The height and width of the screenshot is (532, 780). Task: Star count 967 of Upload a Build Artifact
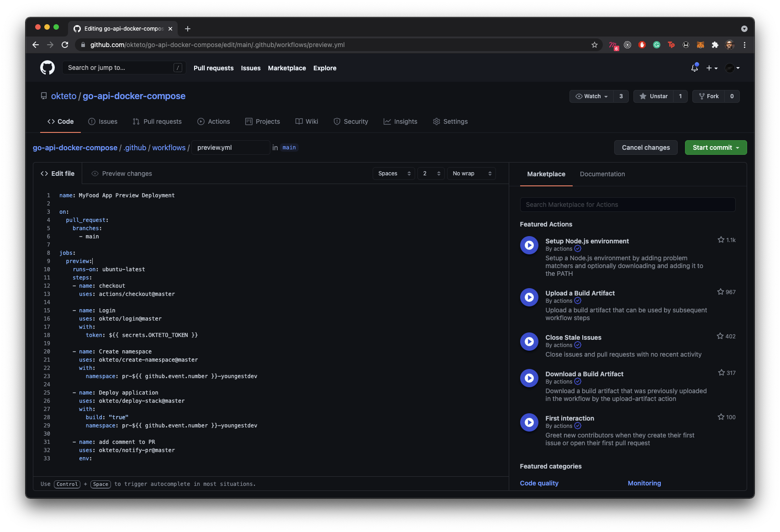(727, 292)
